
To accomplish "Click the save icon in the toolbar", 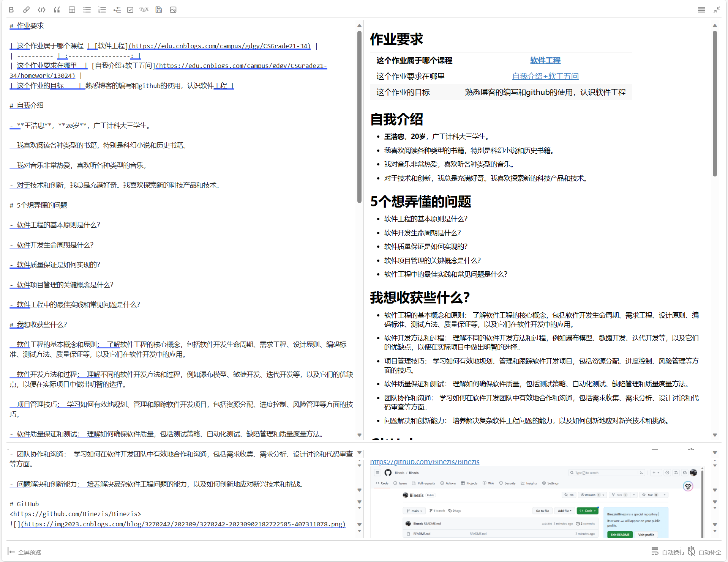I will click(159, 10).
